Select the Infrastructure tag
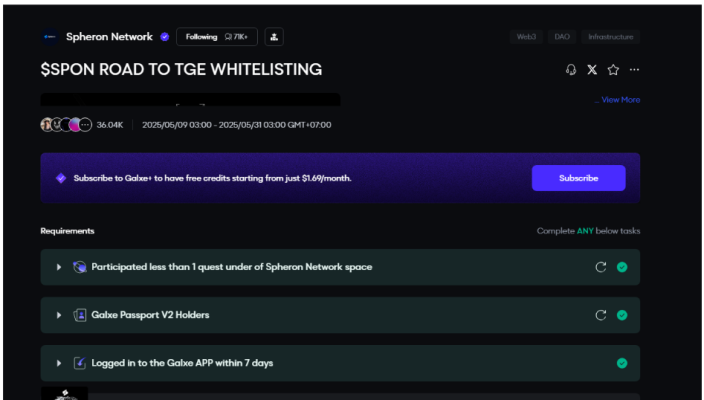This screenshot has width=704, height=400. pos(611,37)
